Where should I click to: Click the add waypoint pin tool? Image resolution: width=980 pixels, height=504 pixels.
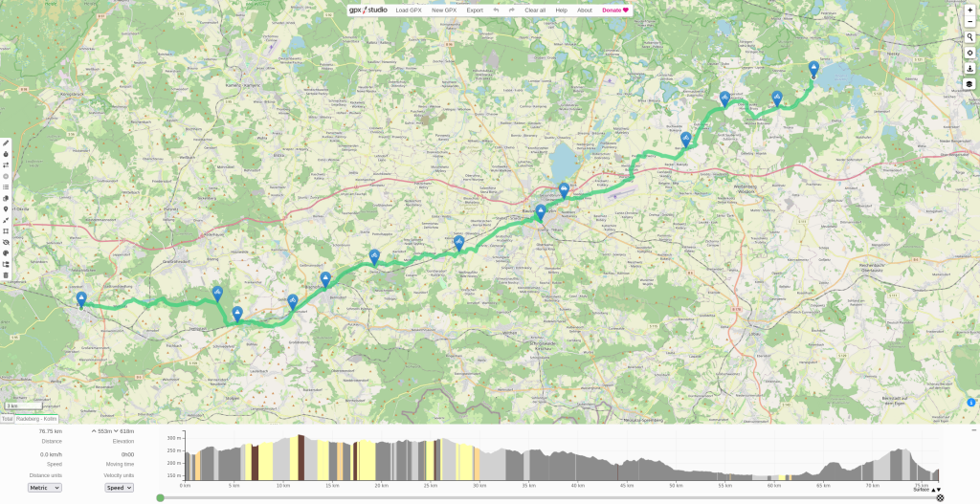coord(6,208)
